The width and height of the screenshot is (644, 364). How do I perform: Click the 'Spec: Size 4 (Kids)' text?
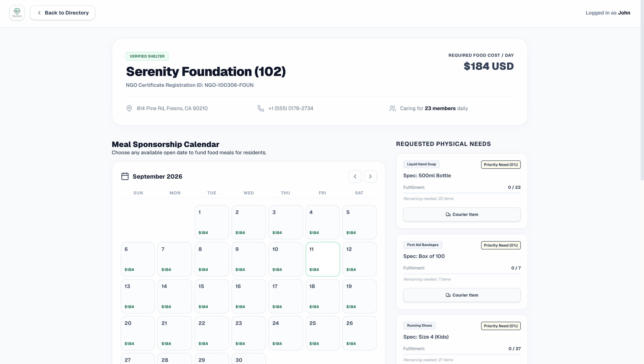tap(426, 337)
